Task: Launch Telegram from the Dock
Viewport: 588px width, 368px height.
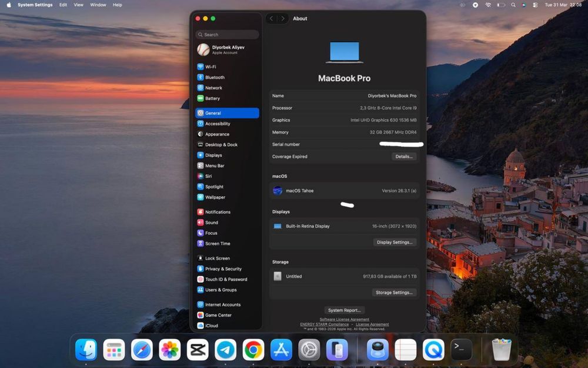Action: point(225,350)
